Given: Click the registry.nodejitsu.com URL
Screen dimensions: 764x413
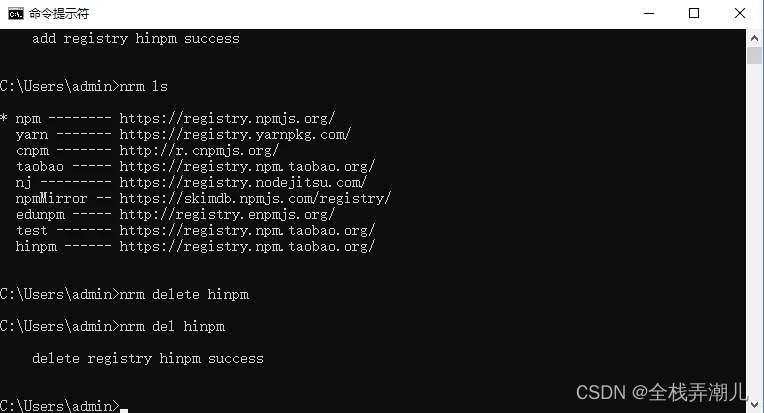Looking at the screenshot, I should click(x=243, y=182).
